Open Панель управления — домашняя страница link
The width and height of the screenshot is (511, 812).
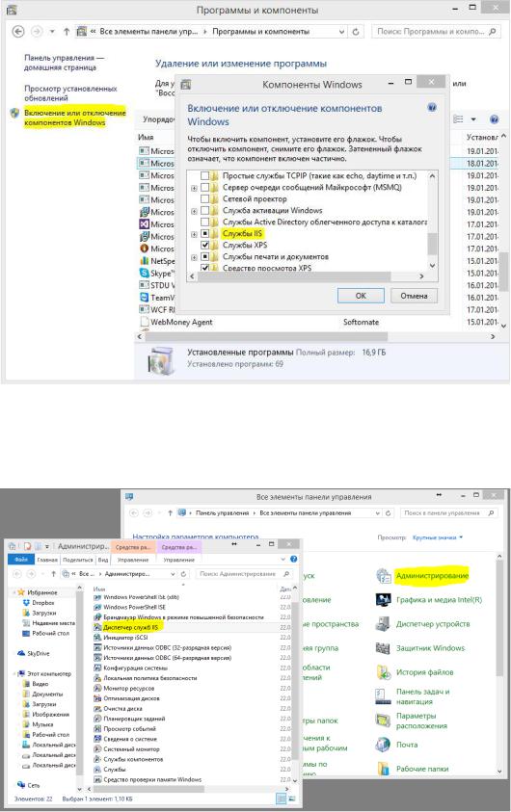coord(65,63)
